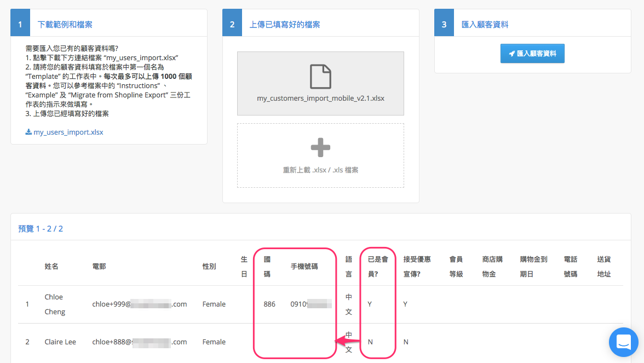Click the step 2 number badge

coord(232,25)
